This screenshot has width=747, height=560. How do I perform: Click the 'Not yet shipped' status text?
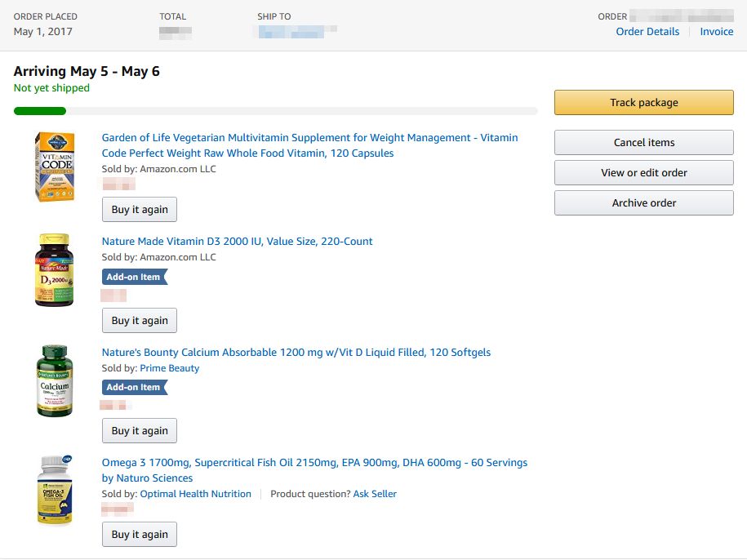pyautogui.click(x=51, y=87)
